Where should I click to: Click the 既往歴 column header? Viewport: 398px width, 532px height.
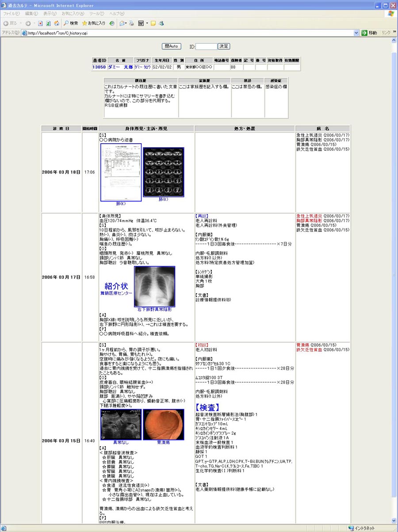(x=141, y=80)
